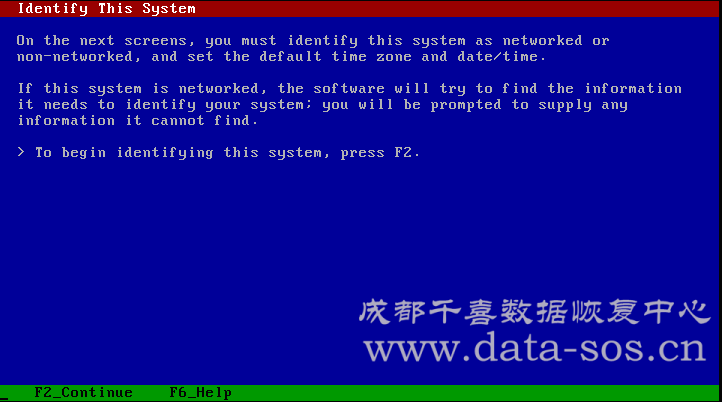
Task: Click the word "prompted" in second paragraph
Action: (x=466, y=105)
